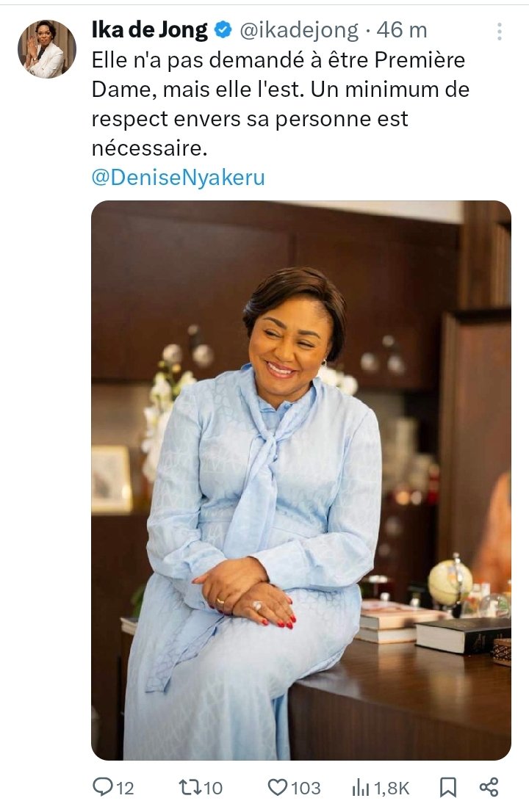Open the three-dot more options menu
The height and width of the screenshot is (812, 529).
499,32
